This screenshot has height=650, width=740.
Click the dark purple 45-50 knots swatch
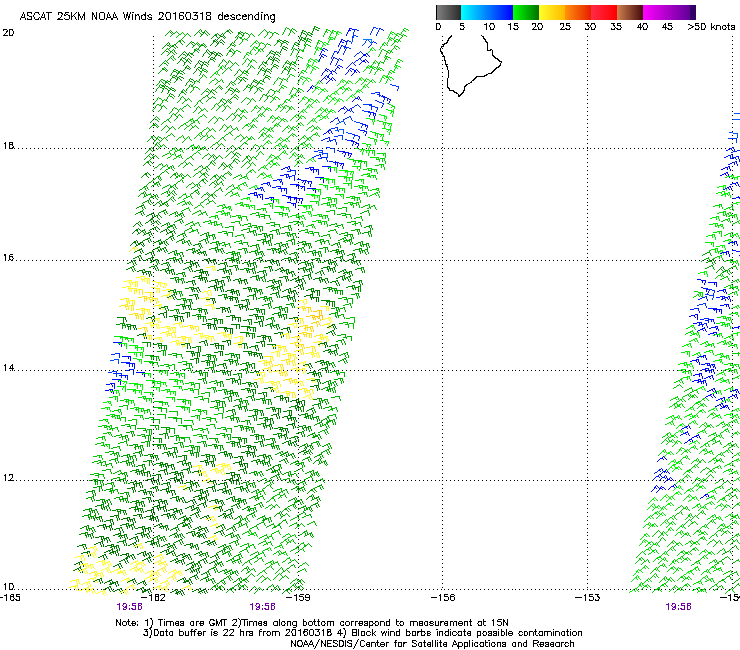click(682, 12)
